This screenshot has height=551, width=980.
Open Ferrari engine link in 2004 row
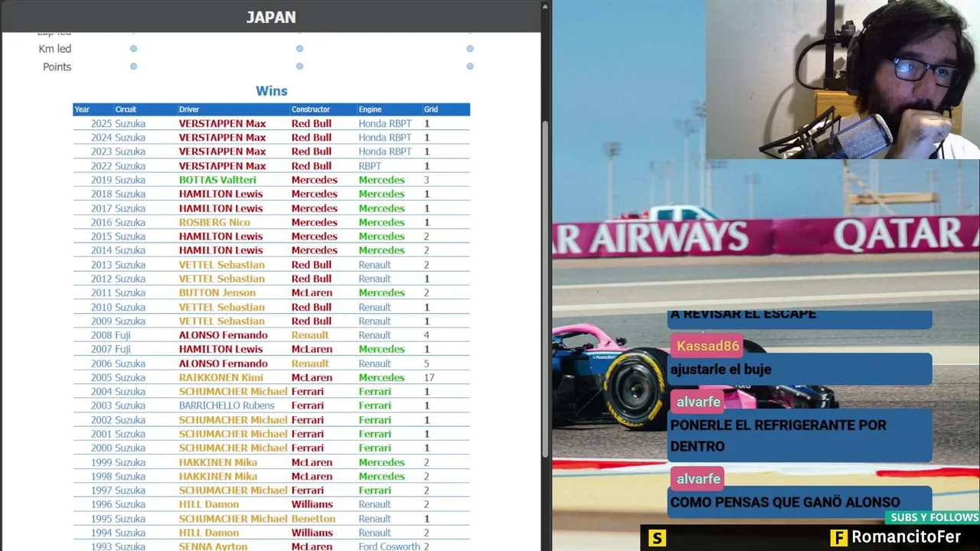pyautogui.click(x=374, y=391)
